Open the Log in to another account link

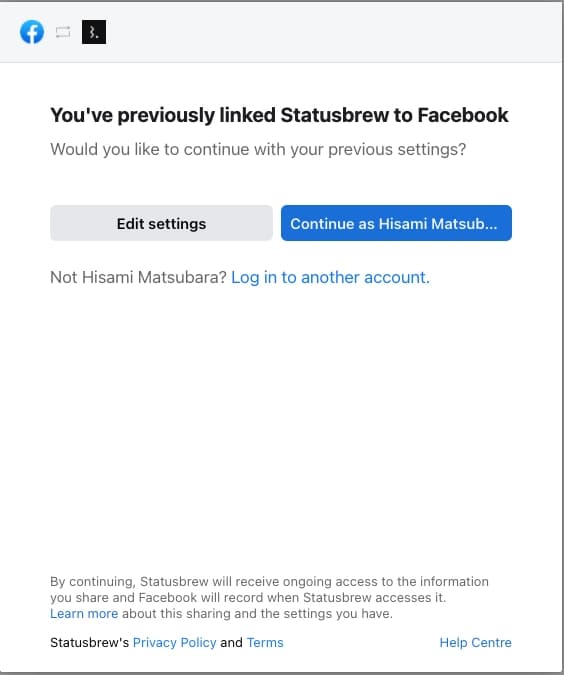tap(330, 278)
